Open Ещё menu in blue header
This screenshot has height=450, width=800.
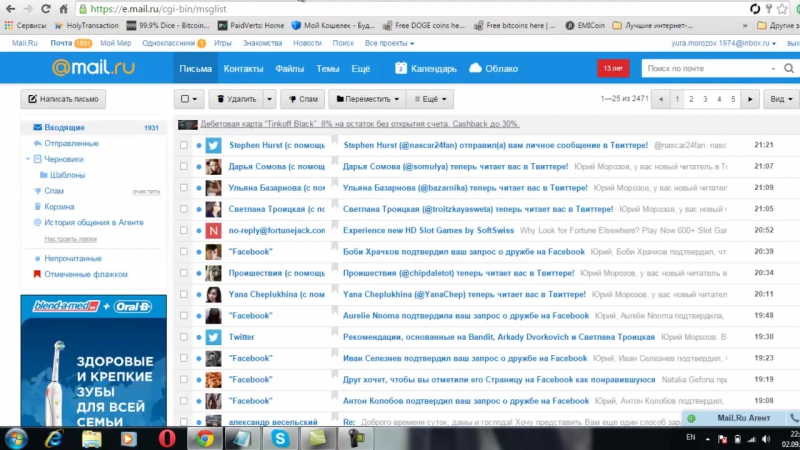pyautogui.click(x=360, y=68)
